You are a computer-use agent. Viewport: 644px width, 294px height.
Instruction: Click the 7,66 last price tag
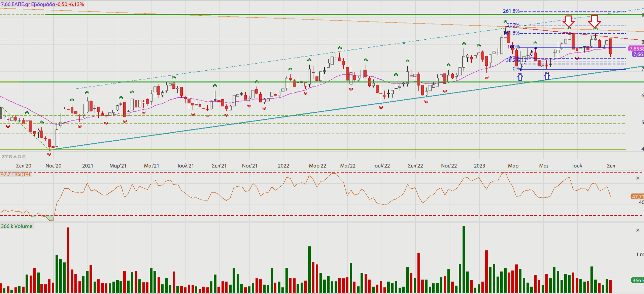click(x=638, y=54)
